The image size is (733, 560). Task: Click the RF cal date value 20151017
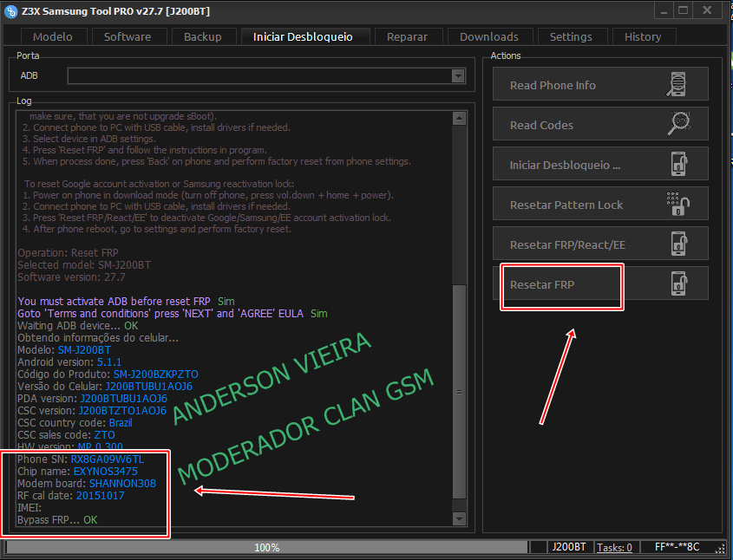pyautogui.click(x=100, y=496)
